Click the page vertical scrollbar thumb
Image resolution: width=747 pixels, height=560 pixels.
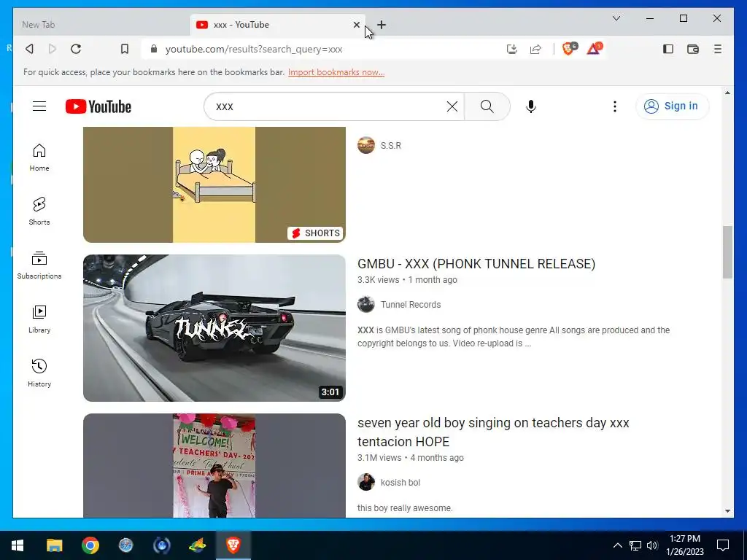tap(727, 252)
